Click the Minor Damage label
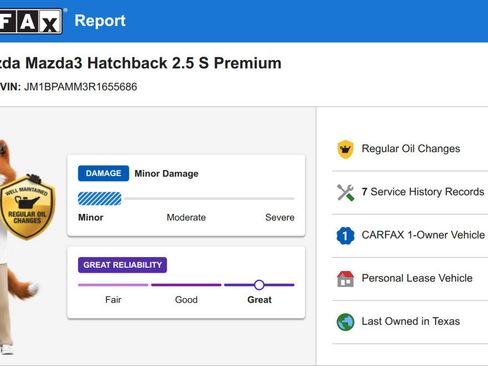The image size is (488, 366). pos(166,174)
